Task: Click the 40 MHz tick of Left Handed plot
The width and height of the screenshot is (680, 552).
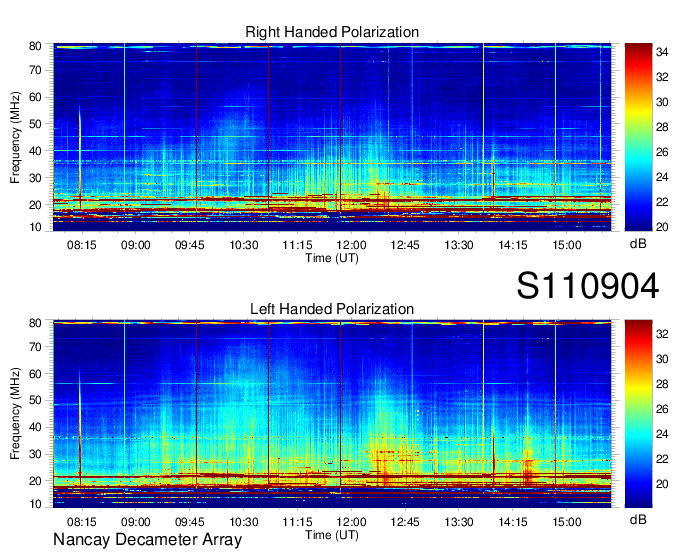Action: (35, 427)
